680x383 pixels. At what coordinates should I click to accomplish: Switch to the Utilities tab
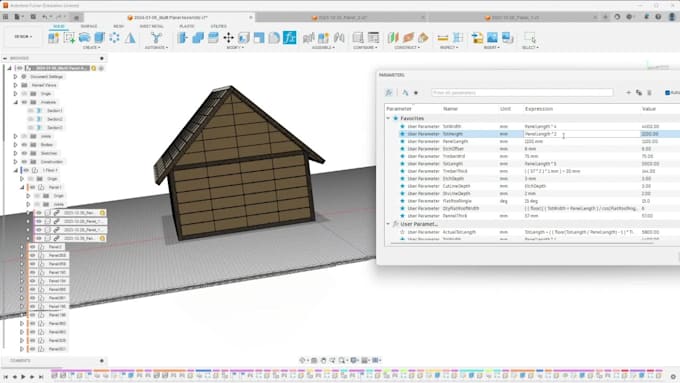point(219,26)
